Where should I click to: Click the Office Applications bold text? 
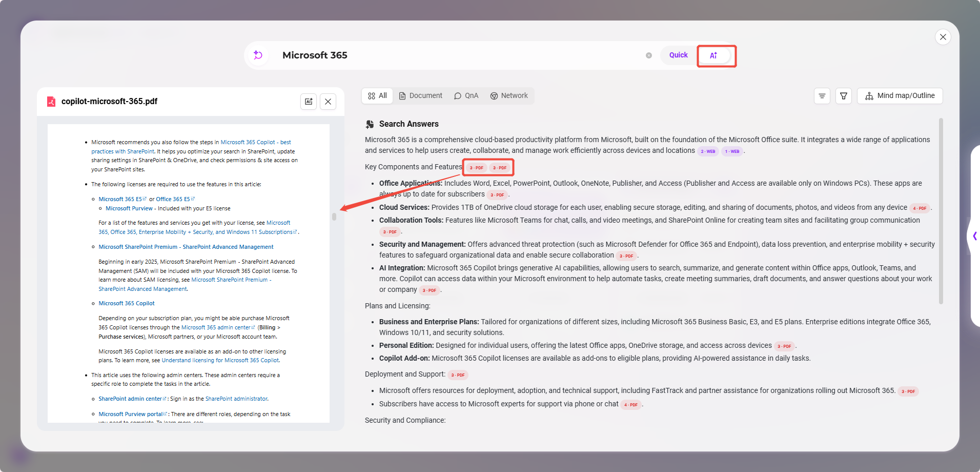click(411, 183)
